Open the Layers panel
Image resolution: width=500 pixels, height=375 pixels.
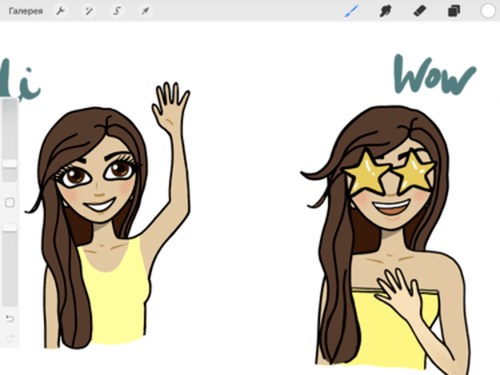point(454,11)
